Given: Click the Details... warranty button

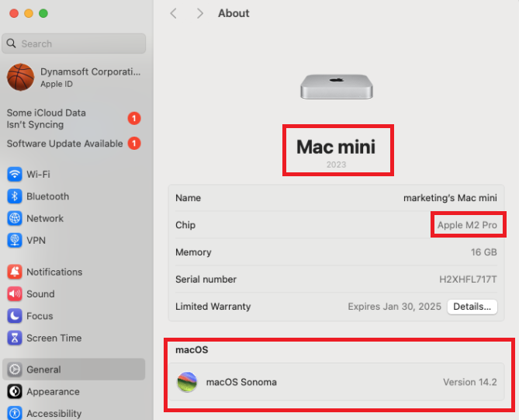Looking at the screenshot, I should tap(472, 307).
